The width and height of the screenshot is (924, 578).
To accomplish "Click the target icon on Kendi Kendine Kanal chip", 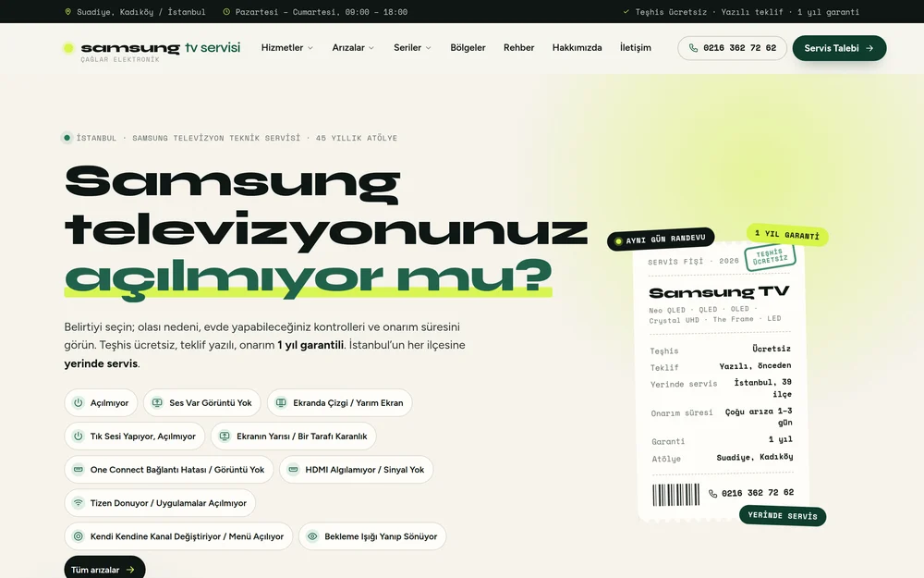I will coord(78,536).
